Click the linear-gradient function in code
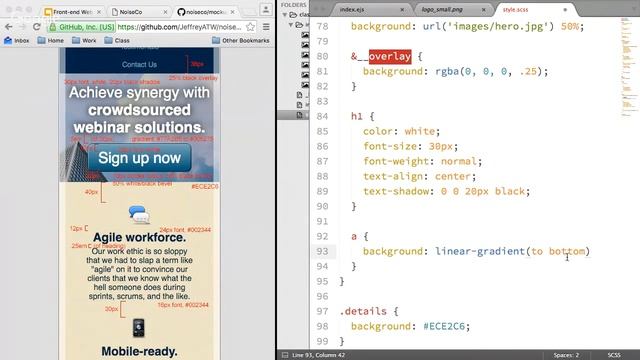Screen dimensions: 640x360 pos(480,251)
